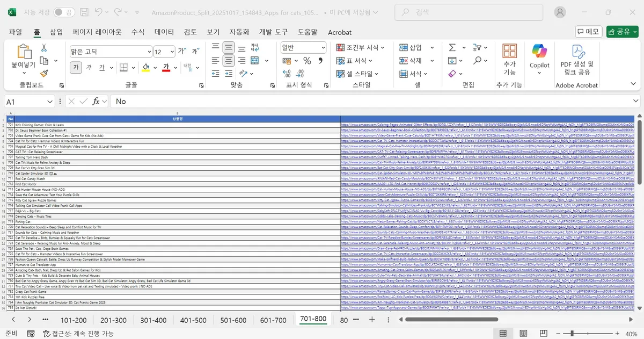Screen dimensions: 644x339
Task: Click the Decrease Indent icon
Action: [x=215, y=74]
